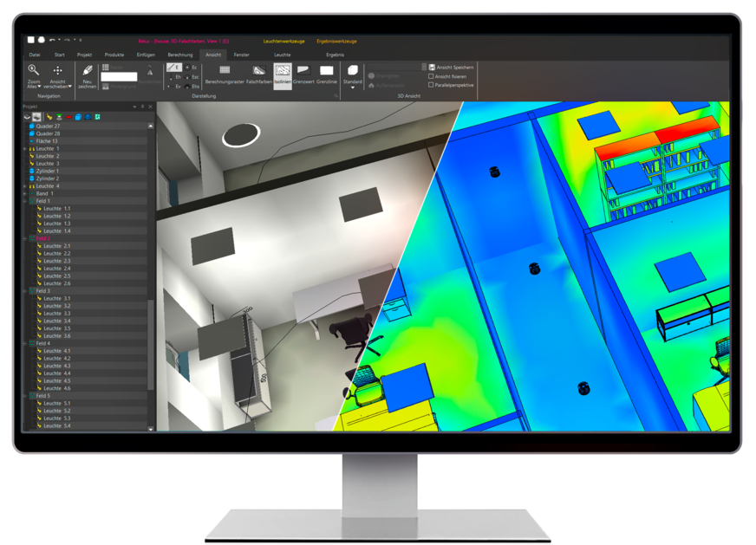The image size is (756, 545).
Task: Switch to the Einfügen ribbon tab
Action: 146,54
